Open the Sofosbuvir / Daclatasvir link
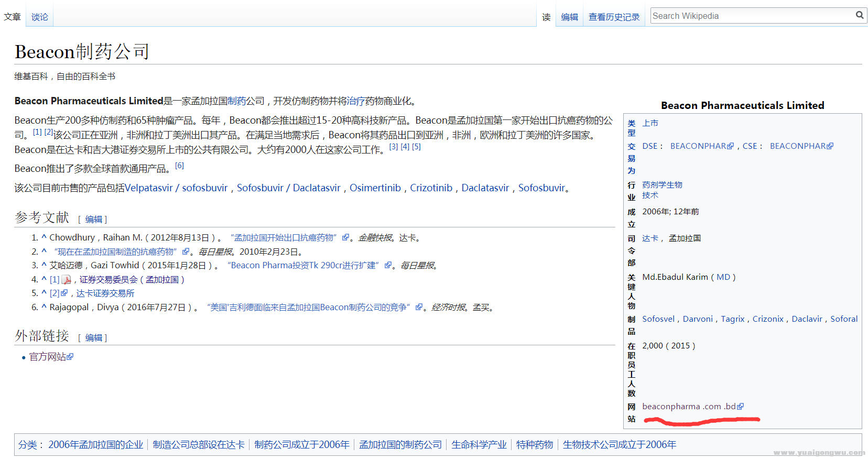Screen dimensions: 868x459 [289, 188]
